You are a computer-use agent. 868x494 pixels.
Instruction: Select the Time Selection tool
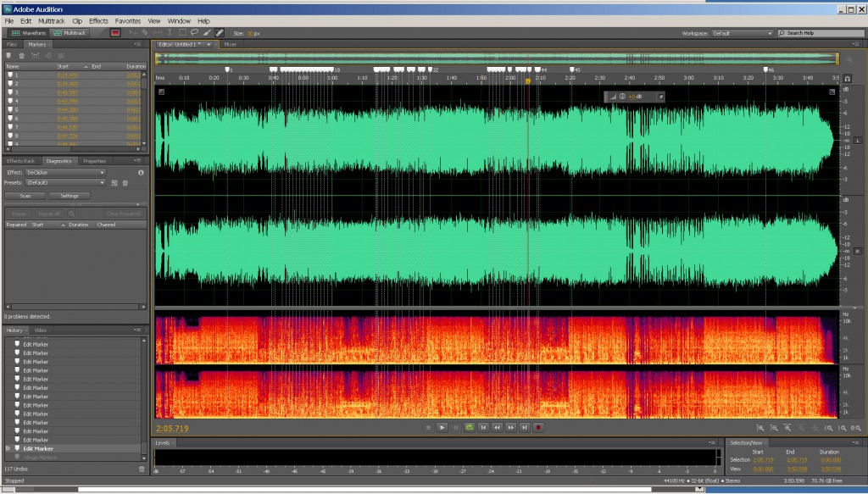point(170,33)
